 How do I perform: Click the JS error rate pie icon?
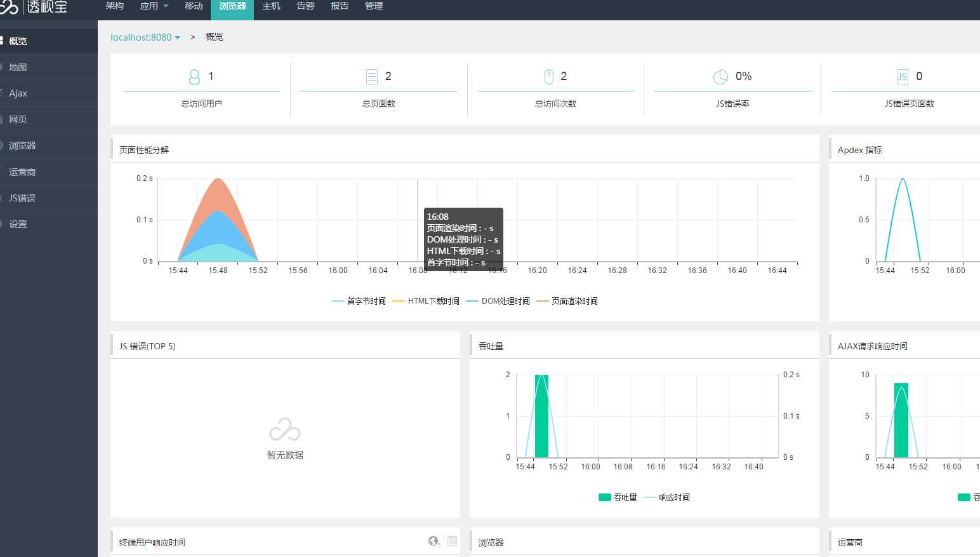point(720,77)
